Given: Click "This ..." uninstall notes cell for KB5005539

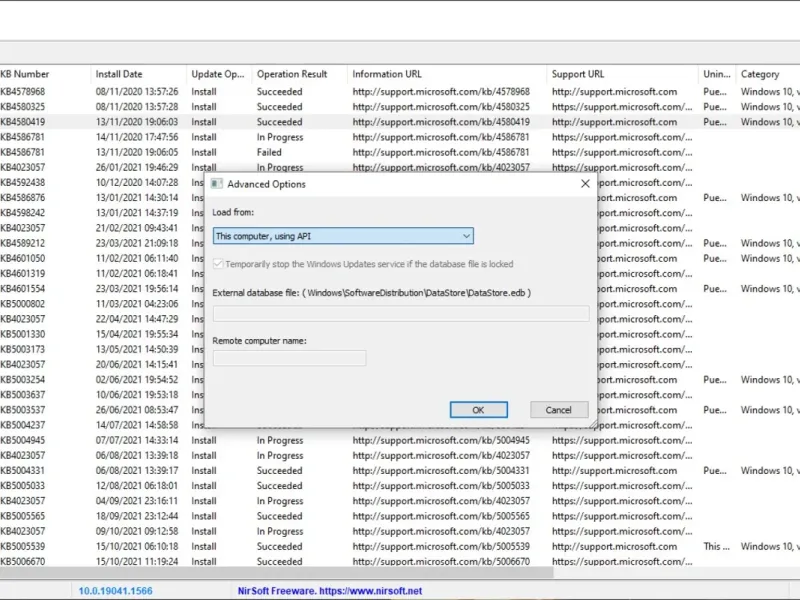Looking at the screenshot, I should point(716,546).
